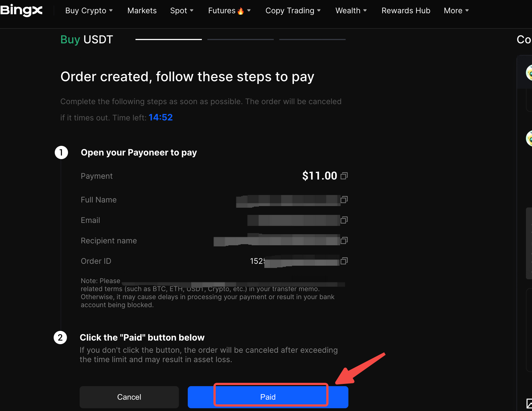Click the step 2 circle indicator
532x411 pixels.
(x=60, y=338)
